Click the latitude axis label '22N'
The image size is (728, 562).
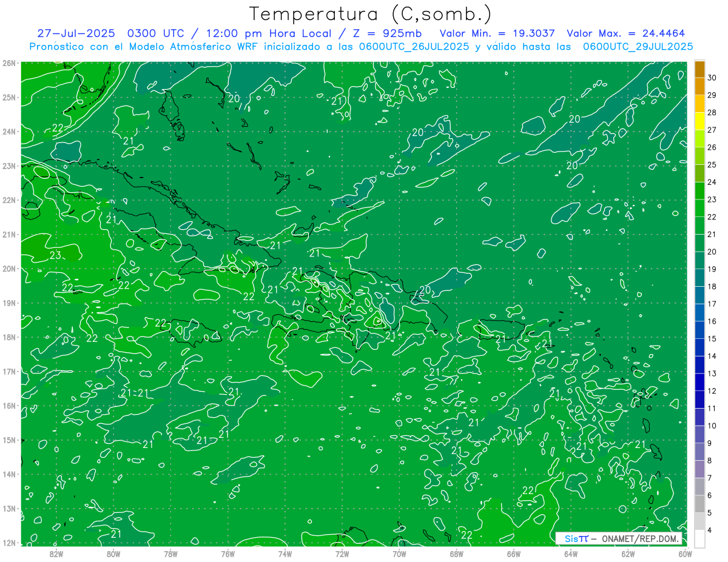(9, 200)
